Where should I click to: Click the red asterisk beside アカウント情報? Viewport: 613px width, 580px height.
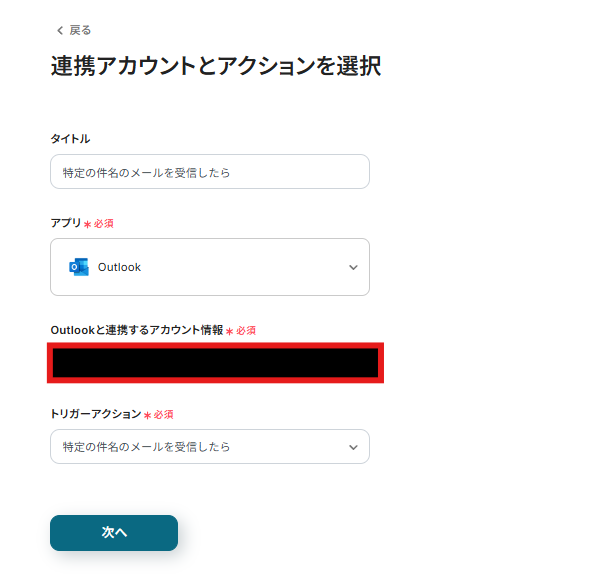[x=229, y=331]
